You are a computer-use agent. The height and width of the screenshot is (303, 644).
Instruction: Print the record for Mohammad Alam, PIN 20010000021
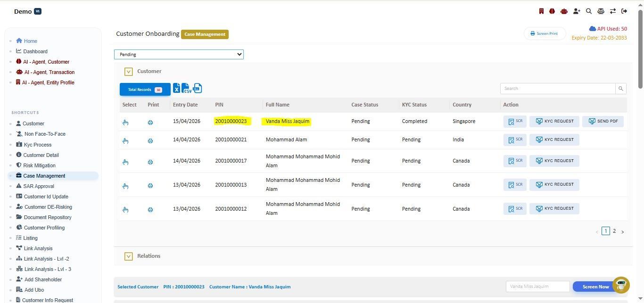click(150, 141)
